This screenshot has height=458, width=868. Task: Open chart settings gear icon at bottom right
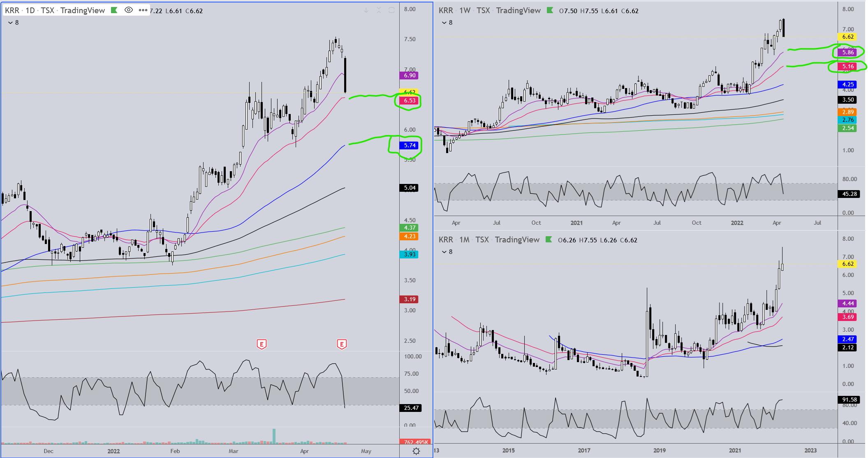416,451
